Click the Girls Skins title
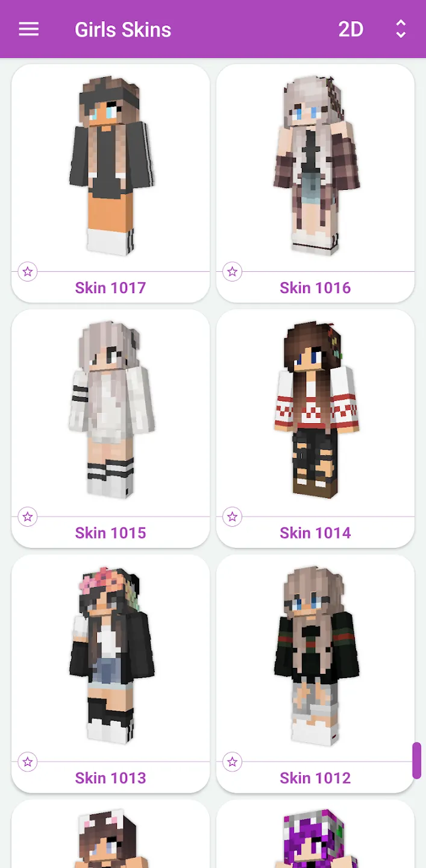Viewport: 426px width, 868px height. (123, 30)
